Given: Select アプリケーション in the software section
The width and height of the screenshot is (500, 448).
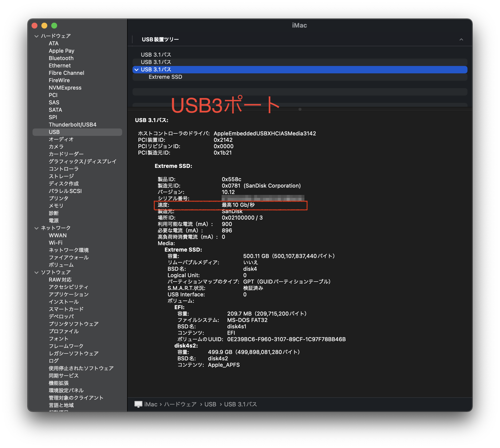Looking at the screenshot, I should tap(68, 294).
